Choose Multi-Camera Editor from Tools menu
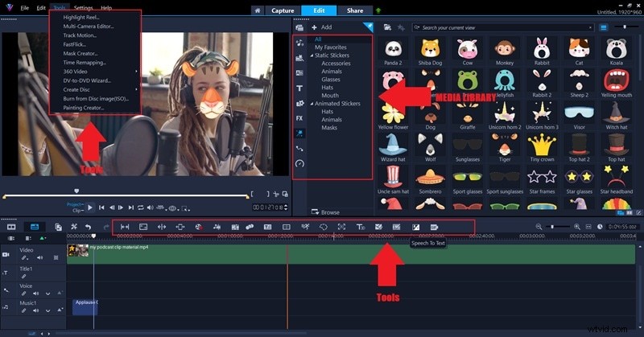The width and height of the screenshot is (644, 337). (89, 27)
